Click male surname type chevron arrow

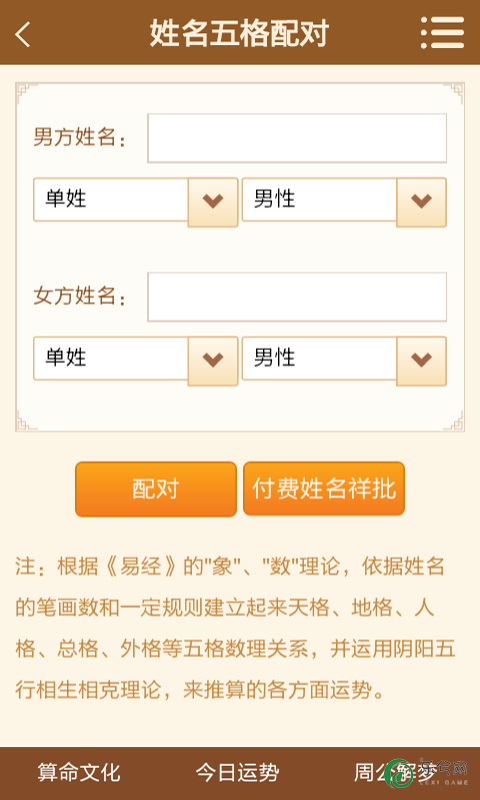point(213,202)
